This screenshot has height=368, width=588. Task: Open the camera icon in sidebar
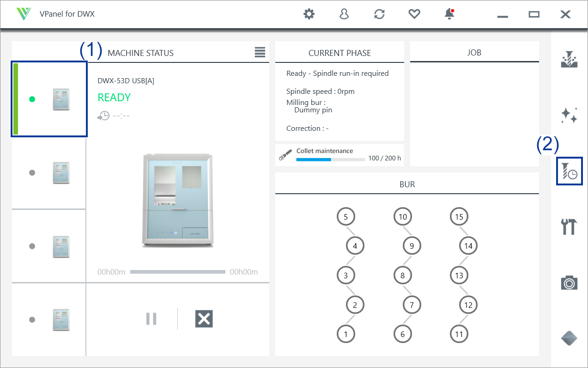569,282
